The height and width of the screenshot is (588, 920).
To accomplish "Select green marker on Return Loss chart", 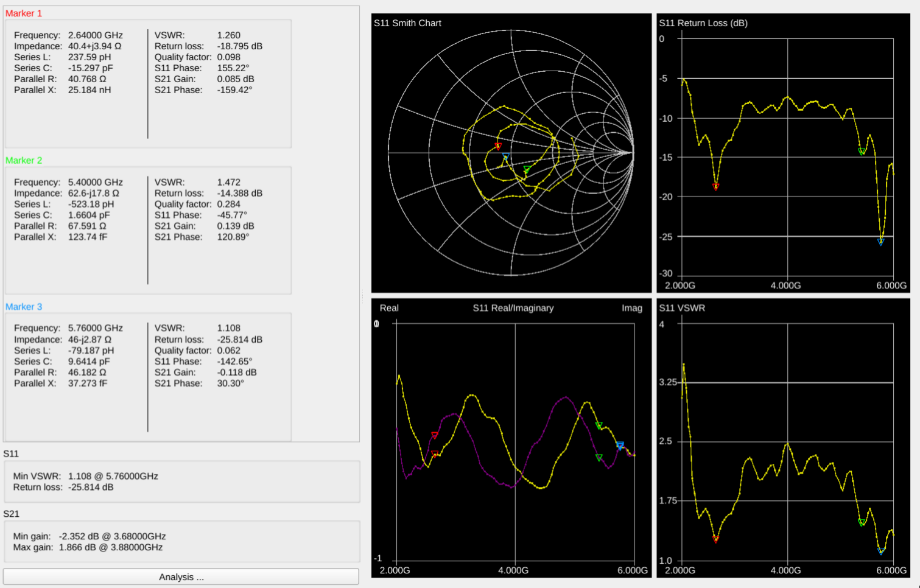I will click(x=862, y=151).
